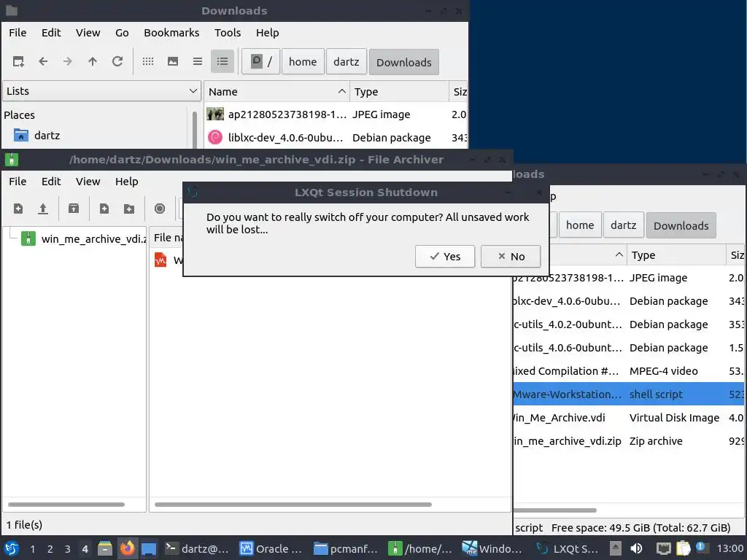Click the root path button
The image size is (747, 560).
261,61
